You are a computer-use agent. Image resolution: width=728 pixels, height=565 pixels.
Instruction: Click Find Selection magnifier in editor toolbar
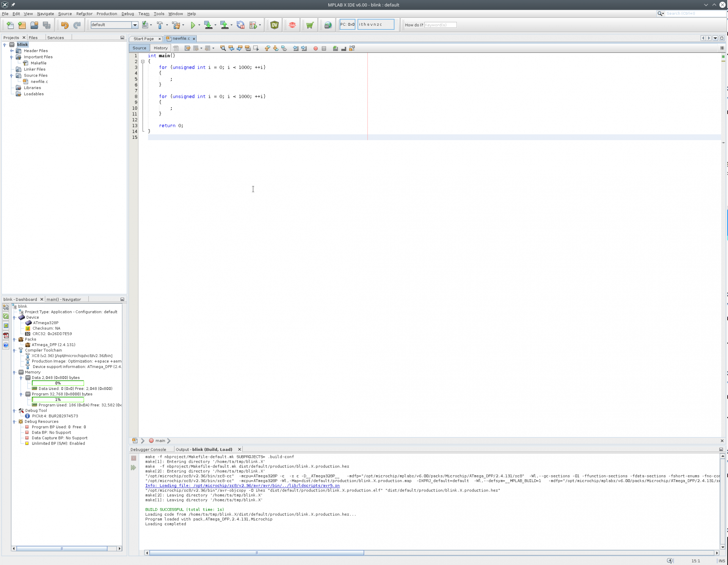point(223,48)
